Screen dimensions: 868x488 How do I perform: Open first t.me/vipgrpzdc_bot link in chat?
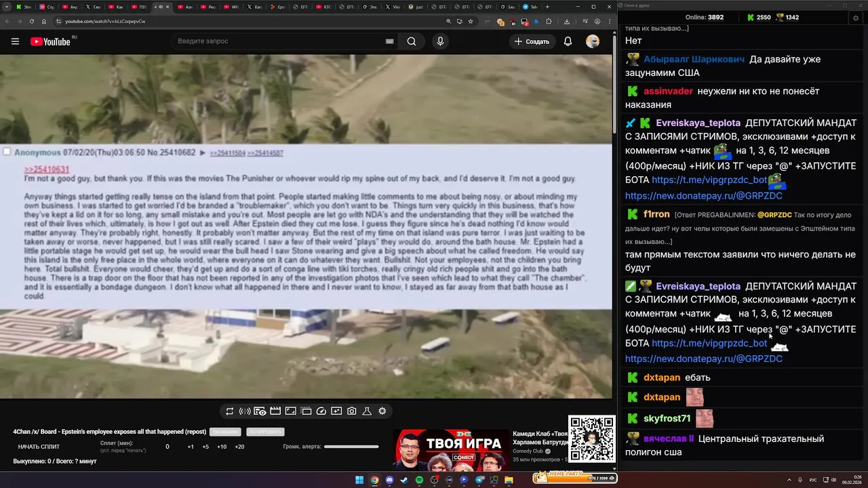click(709, 180)
